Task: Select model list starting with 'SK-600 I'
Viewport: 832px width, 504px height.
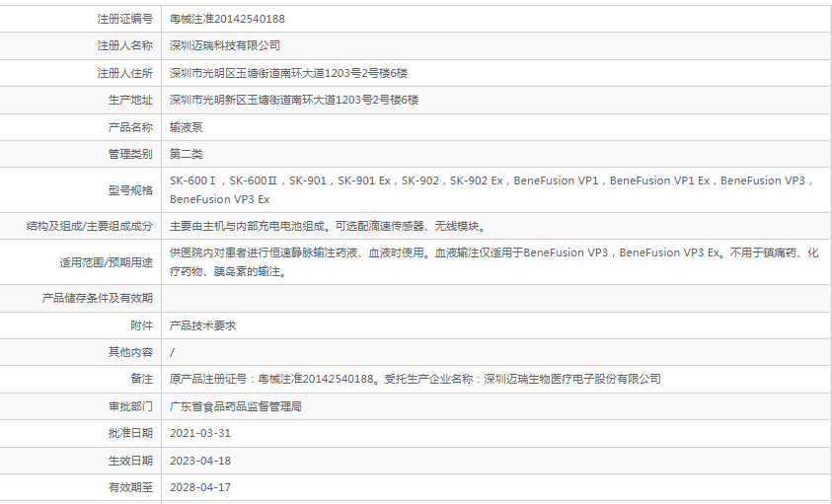Action: (492, 190)
